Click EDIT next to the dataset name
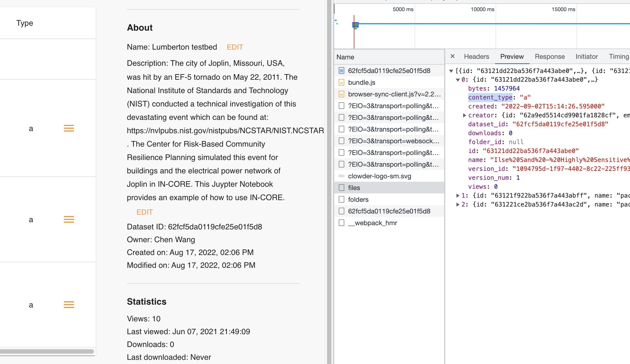The image size is (630, 364). point(235,47)
